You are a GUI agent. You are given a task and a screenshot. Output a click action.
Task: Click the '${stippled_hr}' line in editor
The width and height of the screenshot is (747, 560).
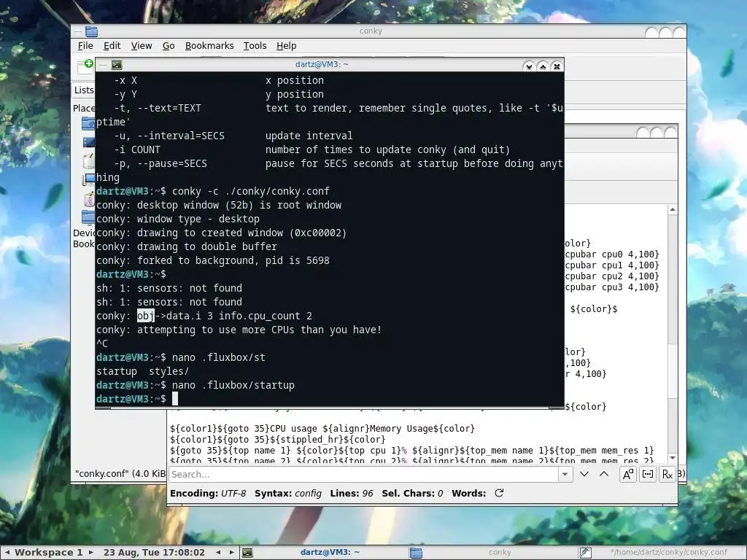point(278,440)
